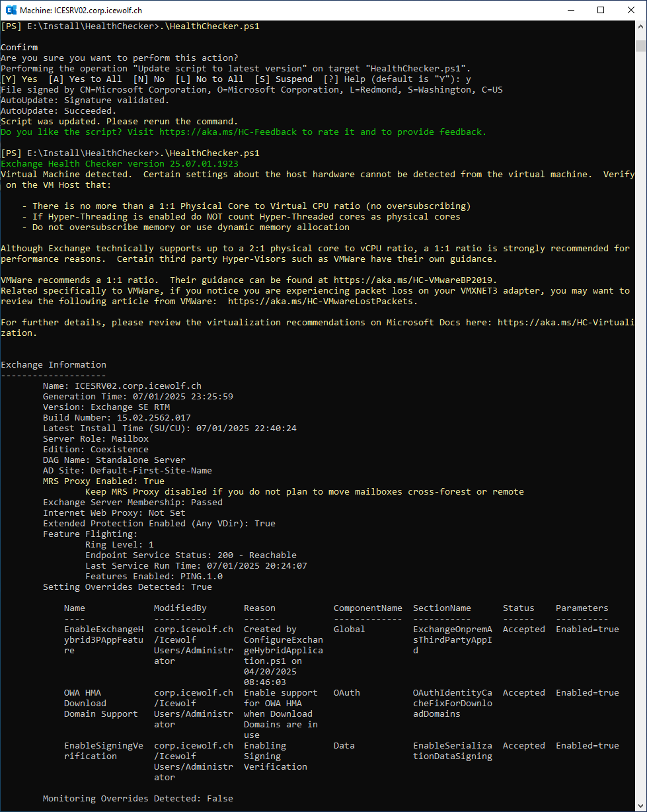The height and width of the screenshot is (812, 647).
Task: Close the ICESRV02 shell window
Action: coord(631,10)
